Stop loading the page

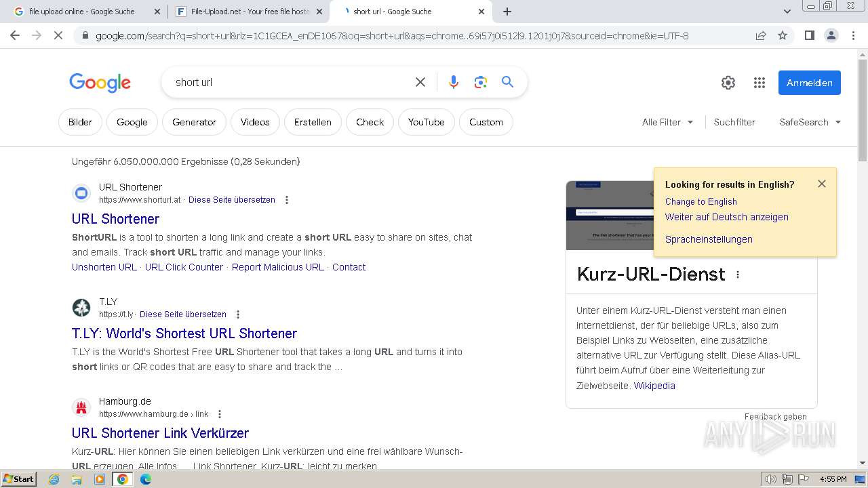[x=58, y=35]
